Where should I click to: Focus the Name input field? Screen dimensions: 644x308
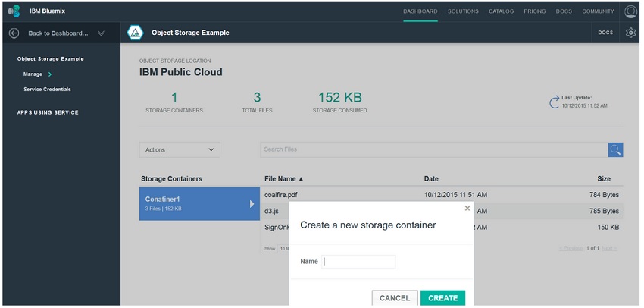(x=358, y=262)
